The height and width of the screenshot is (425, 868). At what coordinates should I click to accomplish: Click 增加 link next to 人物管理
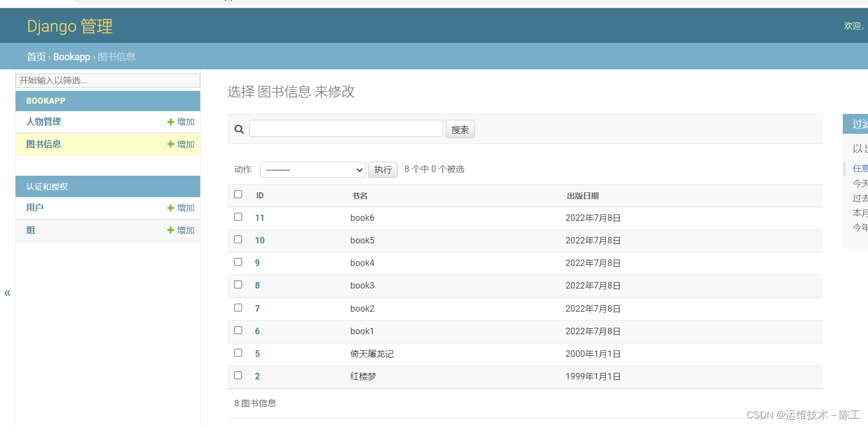pyautogui.click(x=186, y=122)
